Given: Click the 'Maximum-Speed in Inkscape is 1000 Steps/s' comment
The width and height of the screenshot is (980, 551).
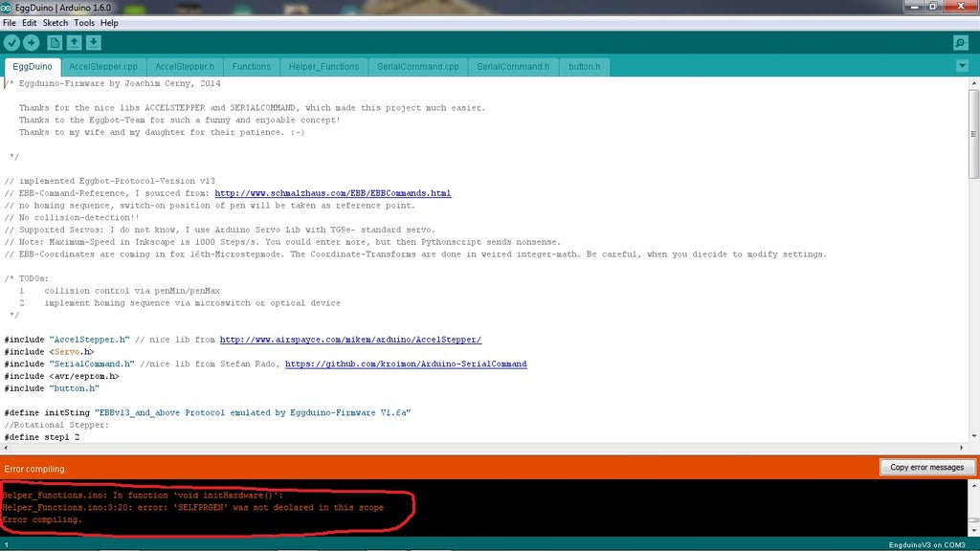Looking at the screenshot, I should click(x=282, y=242).
